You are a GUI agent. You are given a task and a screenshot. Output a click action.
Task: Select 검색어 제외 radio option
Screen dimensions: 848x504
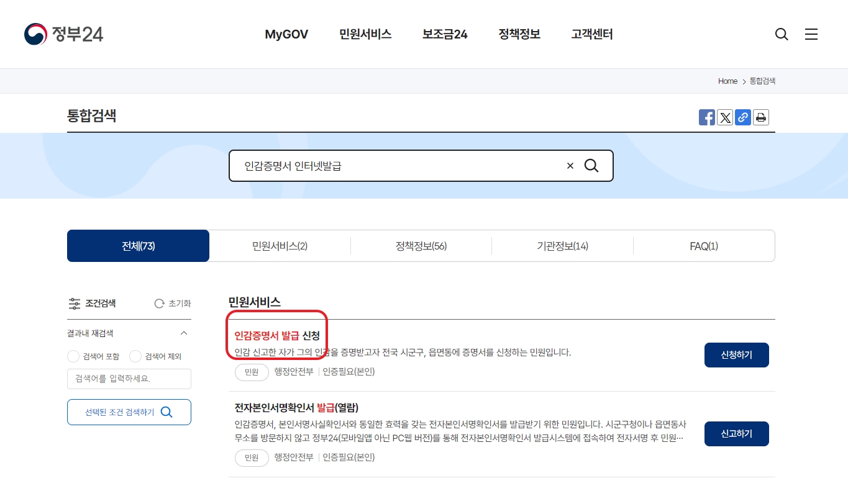[135, 356]
